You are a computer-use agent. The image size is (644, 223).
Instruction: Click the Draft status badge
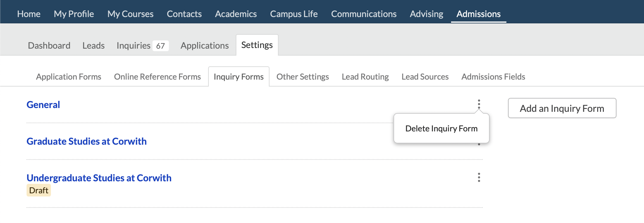click(39, 190)
